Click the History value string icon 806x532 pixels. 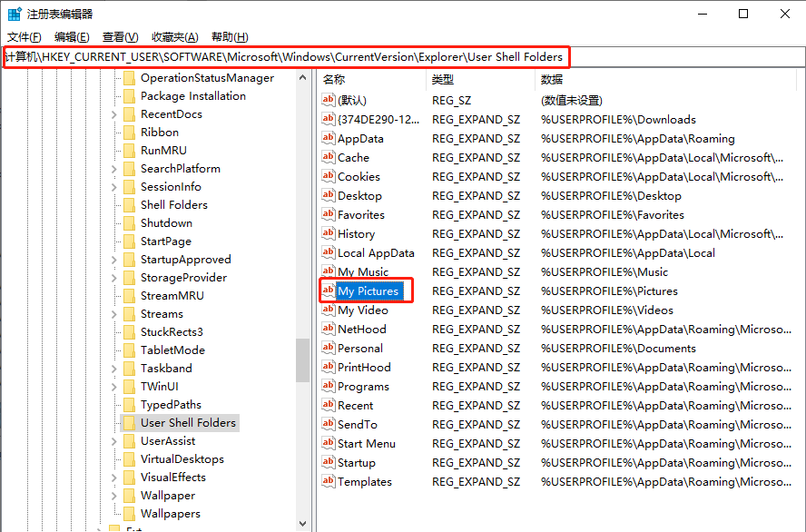pyautogui.click(x=328, y=232)
